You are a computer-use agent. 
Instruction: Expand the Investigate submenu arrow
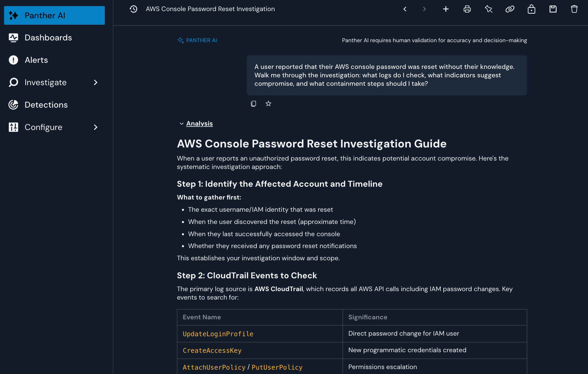coord(95,82)
